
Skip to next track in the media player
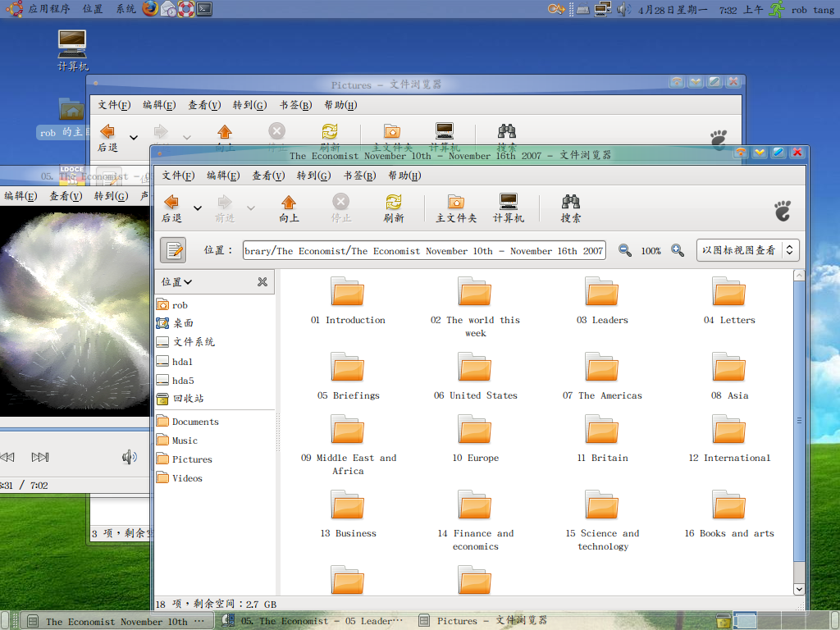coord(40,457)
